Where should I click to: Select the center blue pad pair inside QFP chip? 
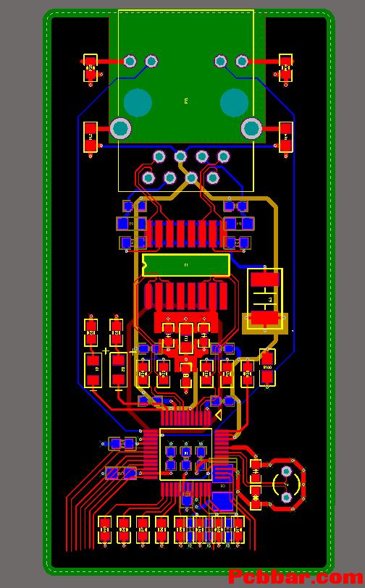[186, 458]
